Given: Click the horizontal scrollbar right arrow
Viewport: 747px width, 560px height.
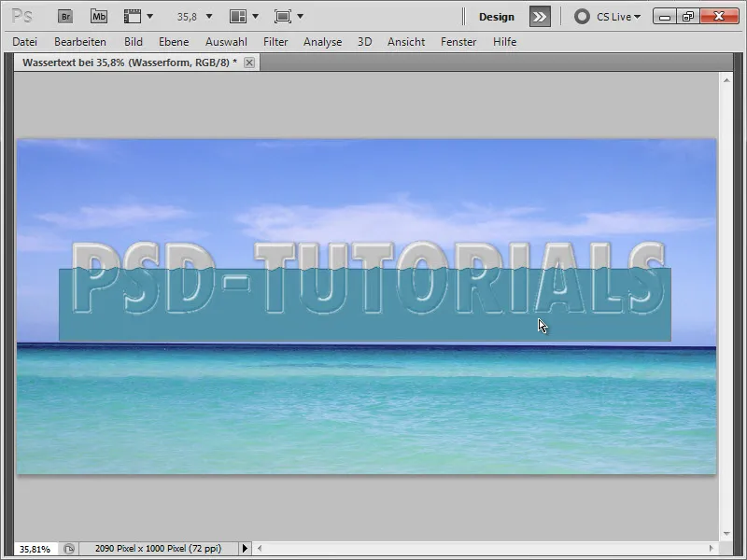Looking at the screenshot, I should coord(712,549).
